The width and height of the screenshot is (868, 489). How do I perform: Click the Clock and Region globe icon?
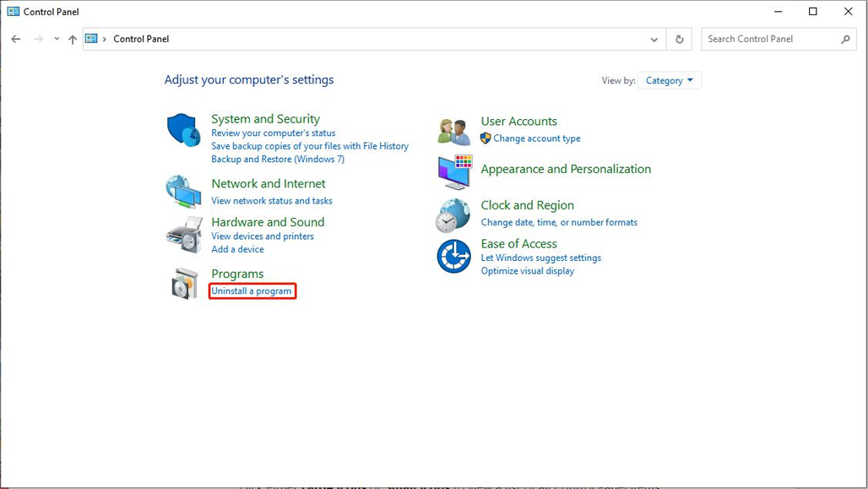pos(453,215)
